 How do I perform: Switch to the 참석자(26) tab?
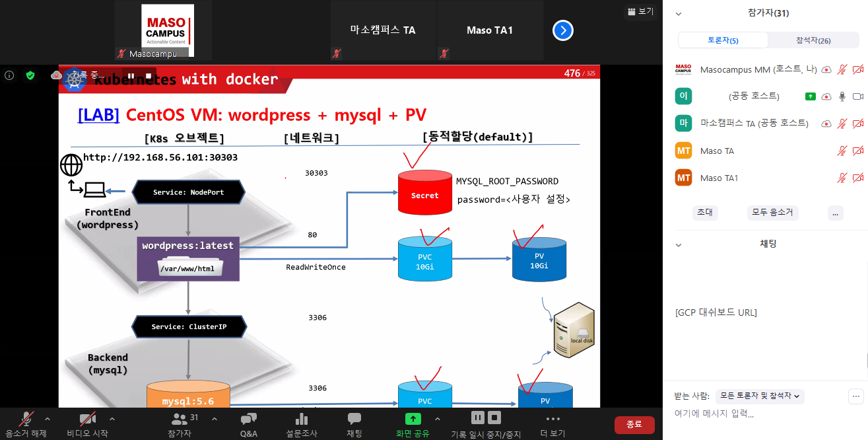(813, 40)
